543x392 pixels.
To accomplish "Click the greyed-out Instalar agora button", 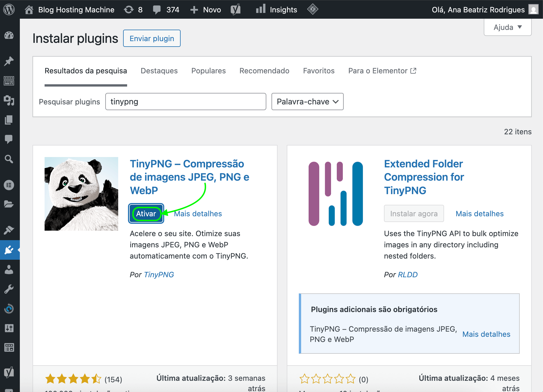I will tap(414, 213).
